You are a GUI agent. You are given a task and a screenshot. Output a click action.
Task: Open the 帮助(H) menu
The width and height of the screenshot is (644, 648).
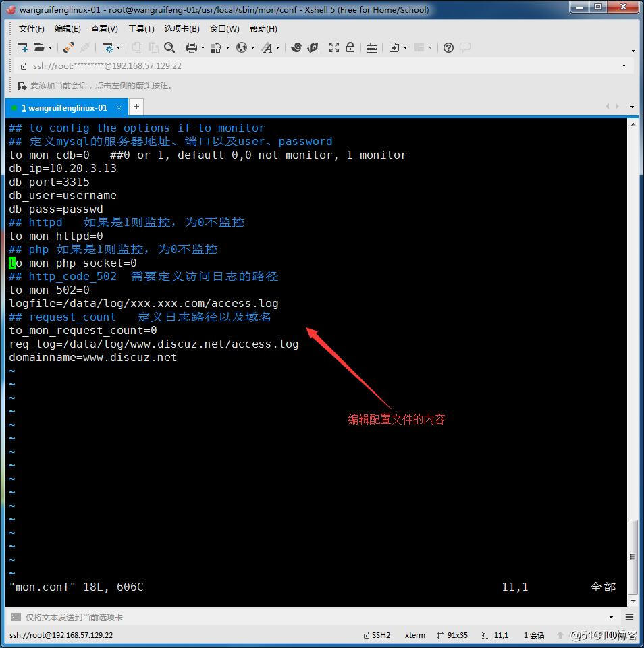[x=263, y=29]
